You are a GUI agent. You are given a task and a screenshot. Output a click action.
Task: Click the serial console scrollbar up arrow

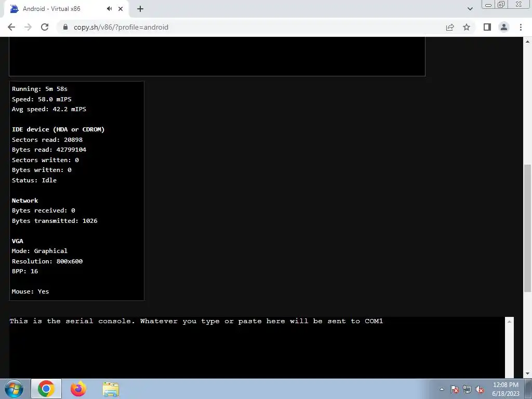coord(509,321)
